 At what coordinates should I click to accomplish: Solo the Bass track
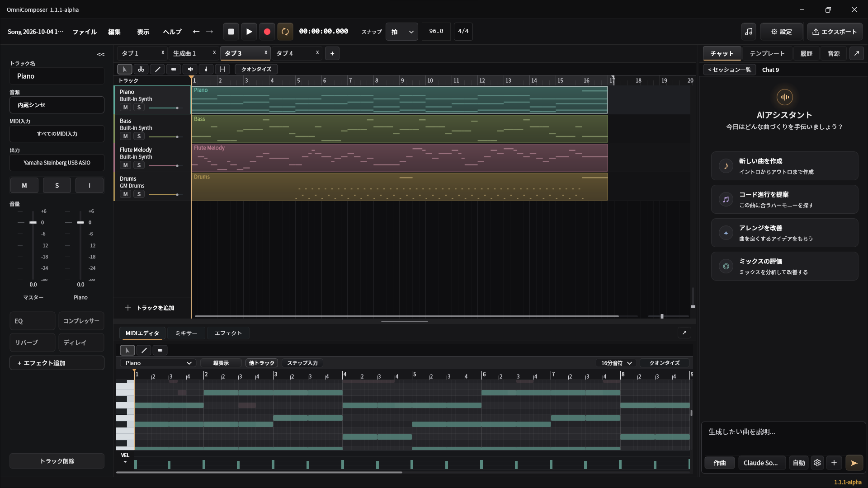point(139,136)
